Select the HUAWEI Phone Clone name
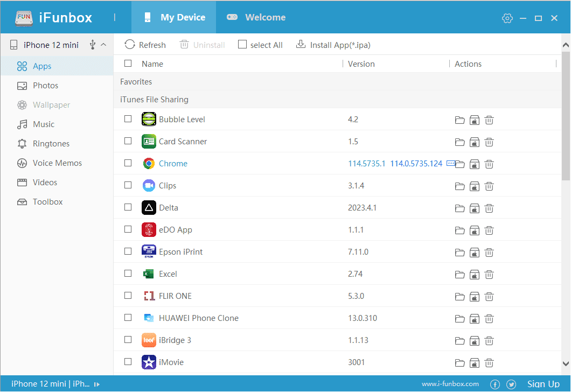Screen dimensions: 571x392 [198, 318]
